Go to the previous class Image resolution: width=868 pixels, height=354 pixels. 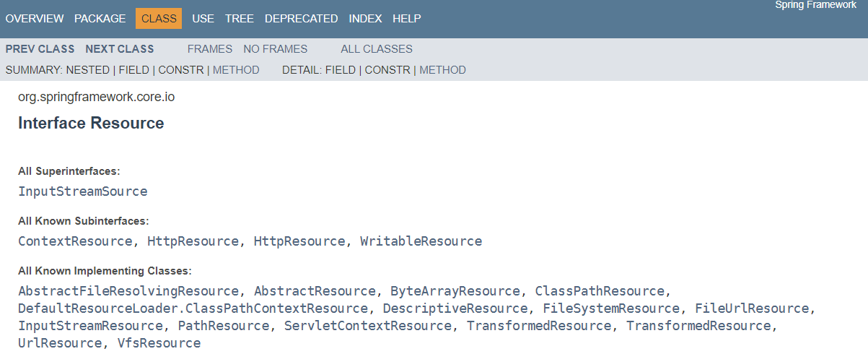pyautogui.click(x=40, y=49)
